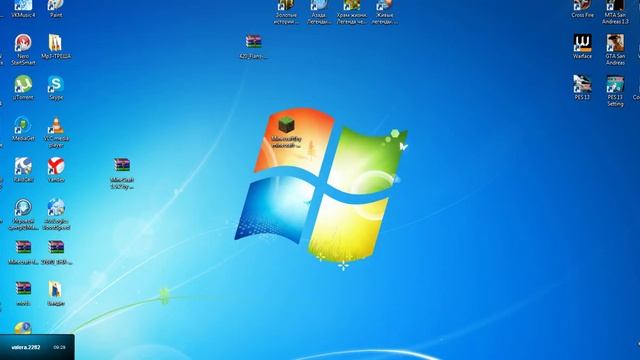Open the Золотые истории game shortcut
Image resolution: width=640 pixels, height=360 pixels.
[x=286, y=12]
